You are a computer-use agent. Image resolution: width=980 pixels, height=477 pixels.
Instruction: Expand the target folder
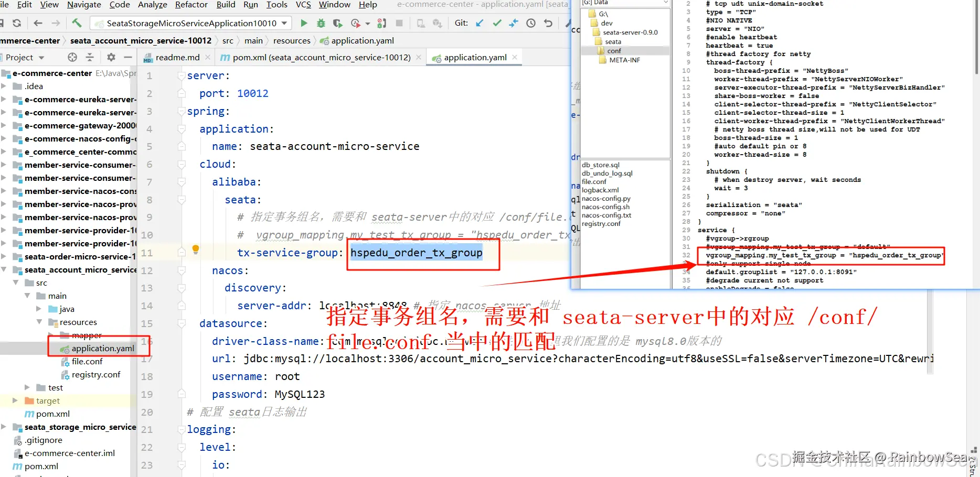pos(16,400)
